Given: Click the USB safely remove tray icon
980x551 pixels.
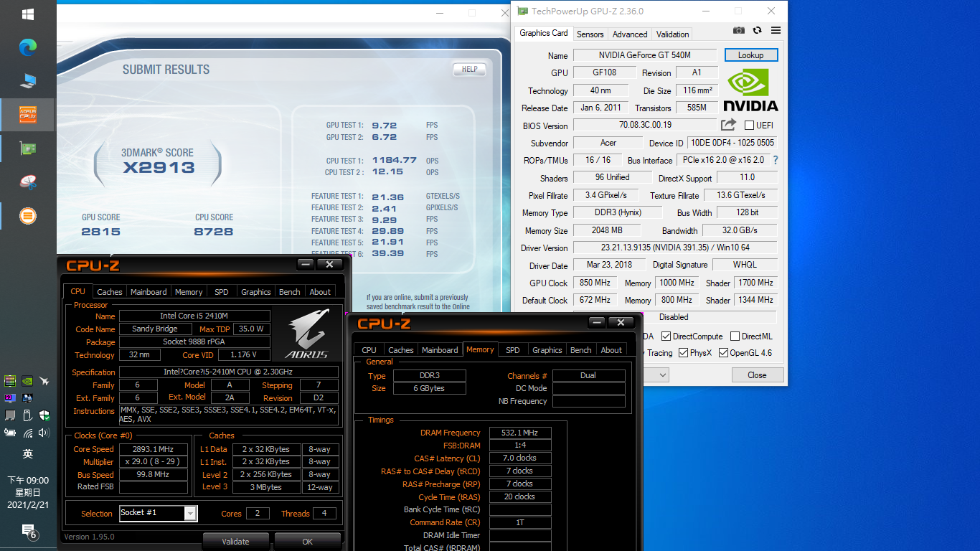Looking at the screenshot, I should tap(27, 415).
